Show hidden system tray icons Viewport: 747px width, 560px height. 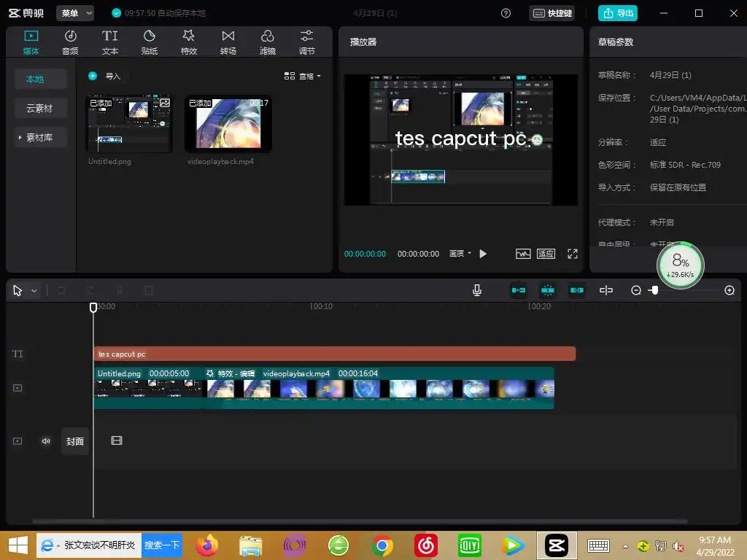click(625, 546)
